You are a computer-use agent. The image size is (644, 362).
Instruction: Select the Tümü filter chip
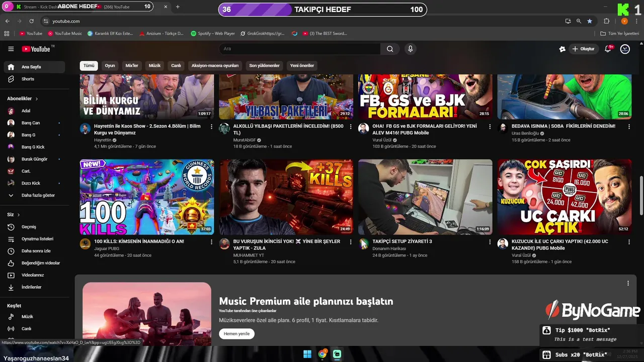pos(89,65)
